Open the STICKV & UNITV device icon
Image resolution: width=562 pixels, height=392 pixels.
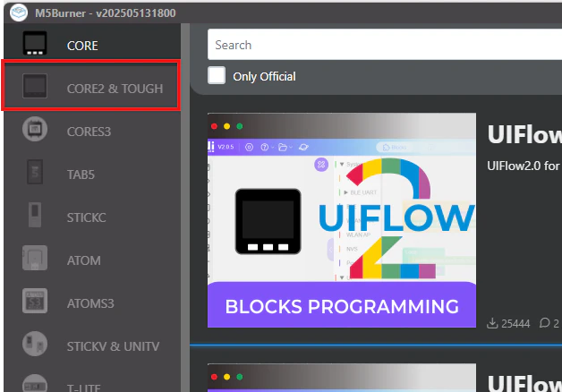pos(35,344)
